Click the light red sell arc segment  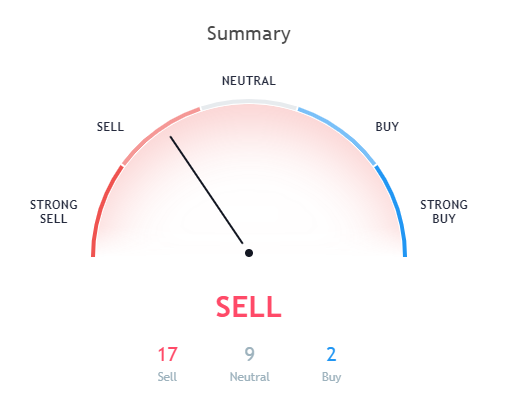pyautogui.click(x=158, y=133)
